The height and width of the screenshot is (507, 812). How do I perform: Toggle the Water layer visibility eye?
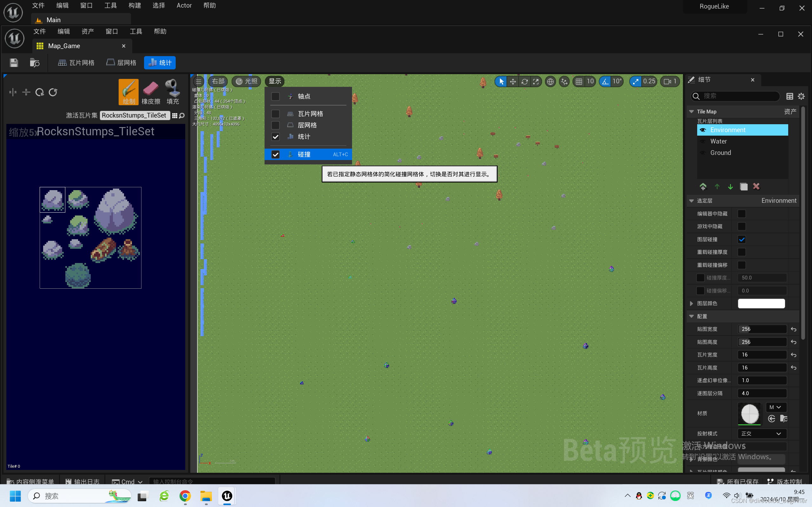pyautogui.click(x=703, y=142)
